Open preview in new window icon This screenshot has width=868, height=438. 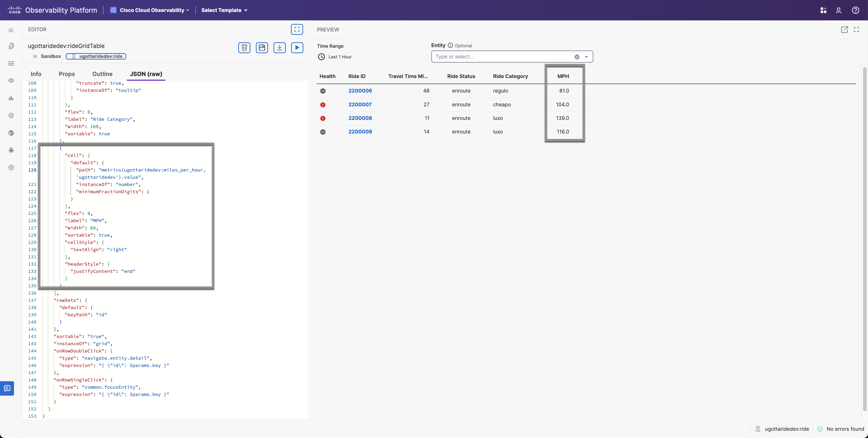click(x=844, y=30)
